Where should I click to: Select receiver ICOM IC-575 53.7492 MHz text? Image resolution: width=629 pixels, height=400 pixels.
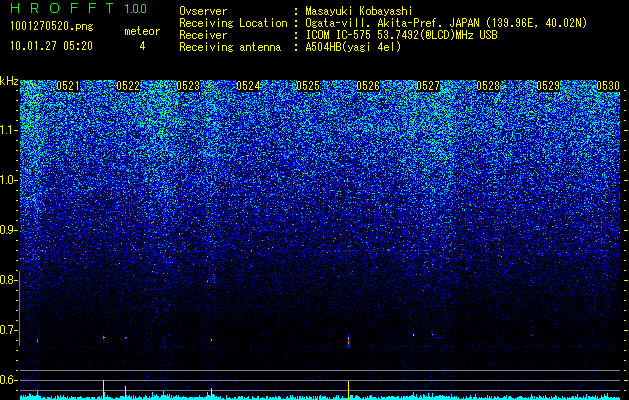(x=401, y=35)
